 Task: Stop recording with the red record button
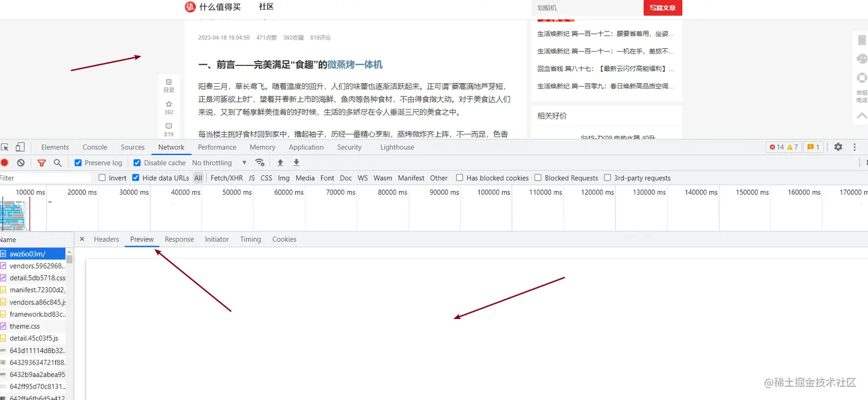point(5,163)
